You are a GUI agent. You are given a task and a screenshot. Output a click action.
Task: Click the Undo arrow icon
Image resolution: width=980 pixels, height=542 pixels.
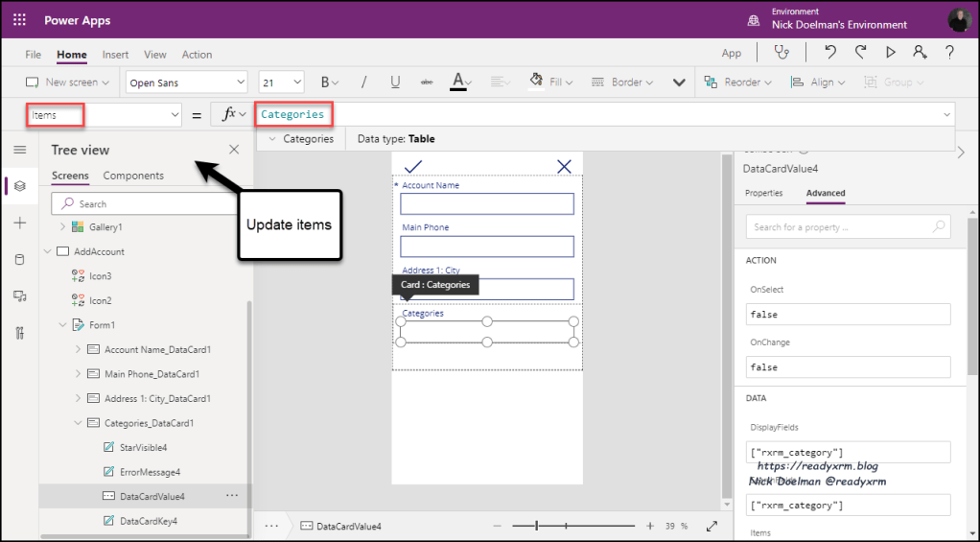coord(830,53)
